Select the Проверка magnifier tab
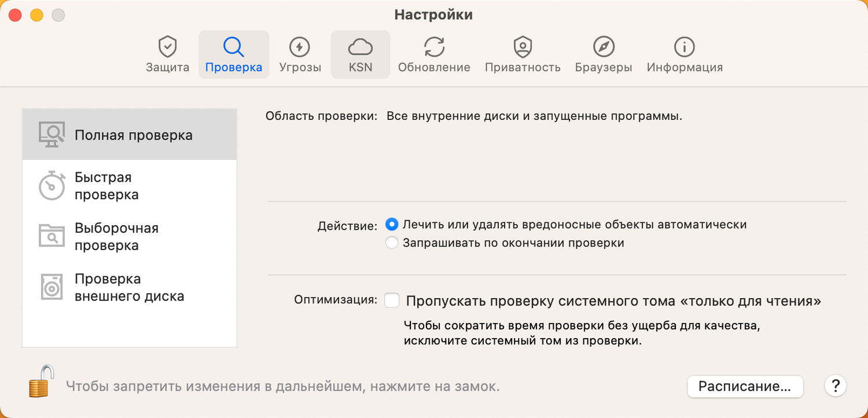868x418 pixels. coord(233,54)
